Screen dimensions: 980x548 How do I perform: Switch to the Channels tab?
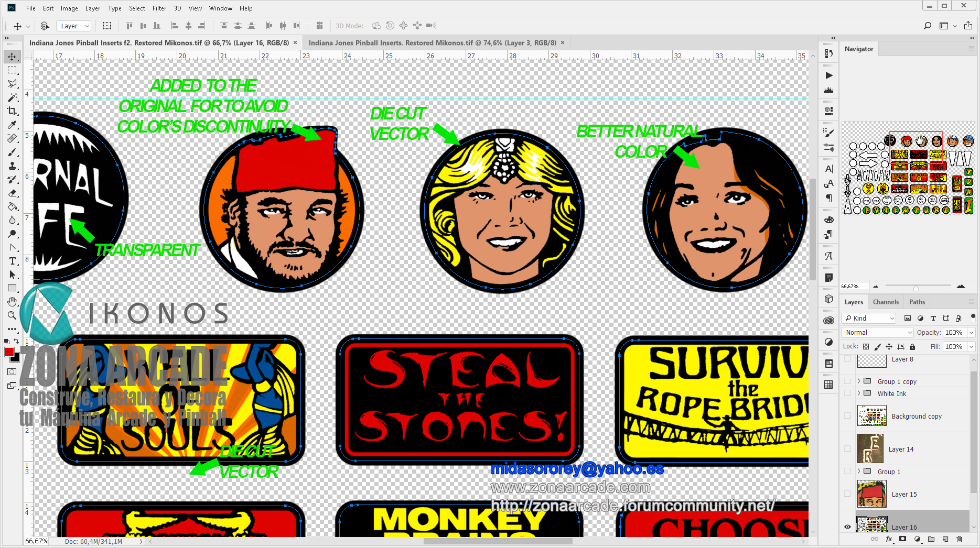(x=886, y=301)
